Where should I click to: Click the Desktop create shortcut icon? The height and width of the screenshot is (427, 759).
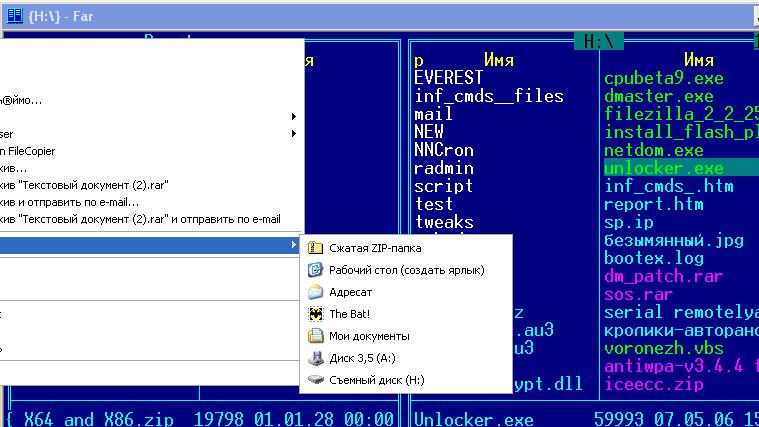(315, 270)
